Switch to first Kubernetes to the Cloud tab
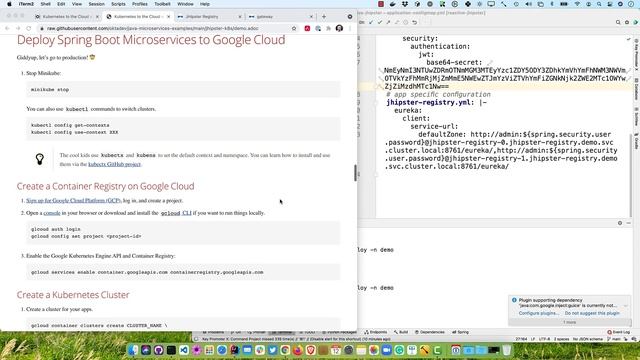Viewport: 640px width, 360px height. point(67,17)
